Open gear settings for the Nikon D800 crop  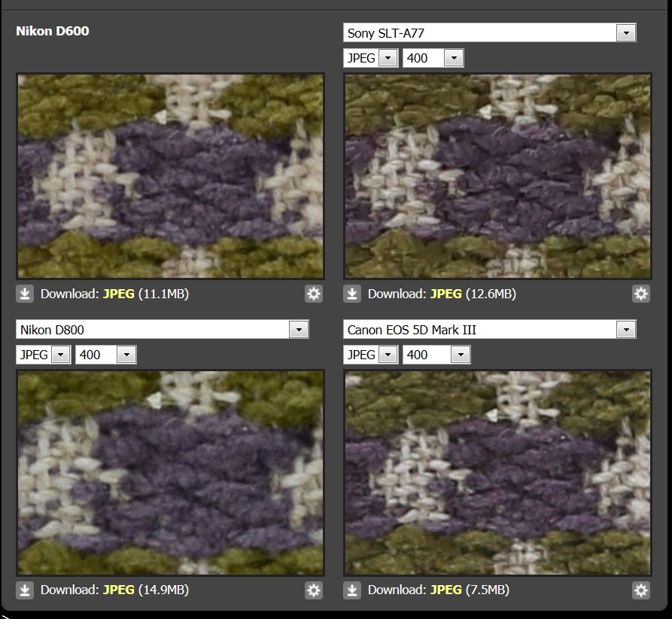pos(314,590)
